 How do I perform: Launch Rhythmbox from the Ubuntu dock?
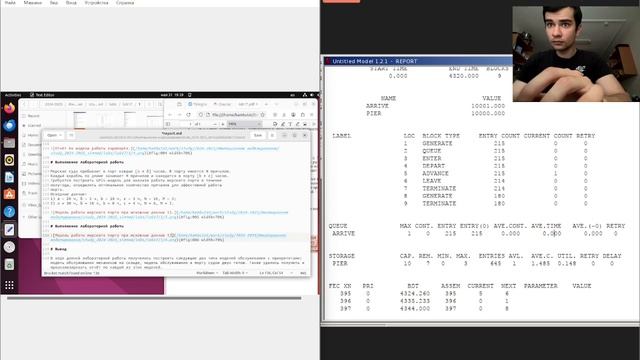pyautogui.click(x=9, y=160)
